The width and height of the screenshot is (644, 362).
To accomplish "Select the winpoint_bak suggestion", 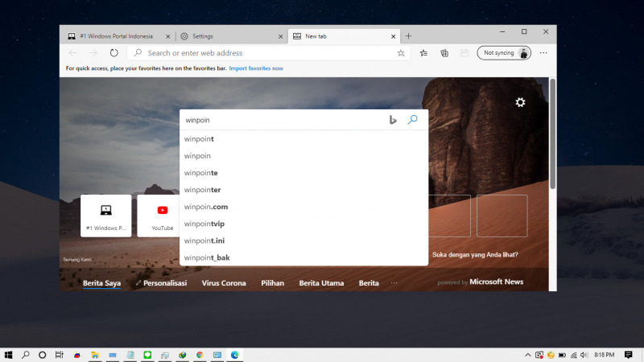I will point(304,257).
